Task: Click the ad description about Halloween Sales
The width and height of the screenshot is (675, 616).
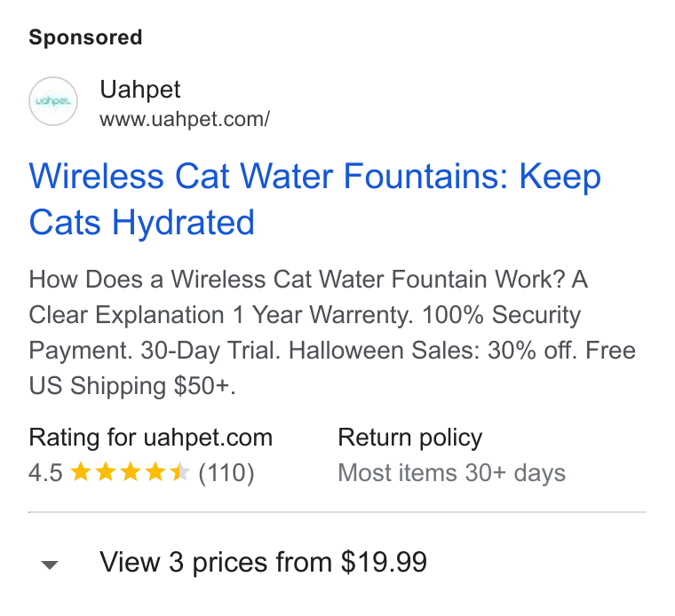Action: (x=332, y=333)
